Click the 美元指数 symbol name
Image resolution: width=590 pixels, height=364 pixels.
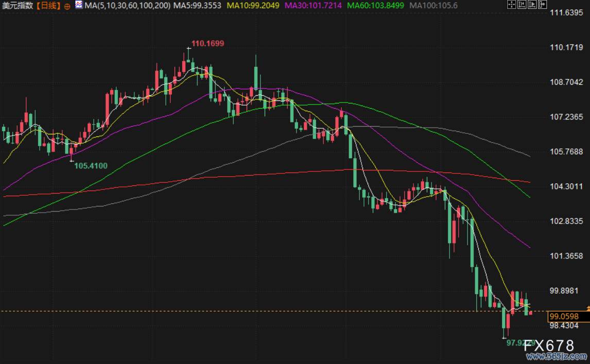click(x=20, y=6)
